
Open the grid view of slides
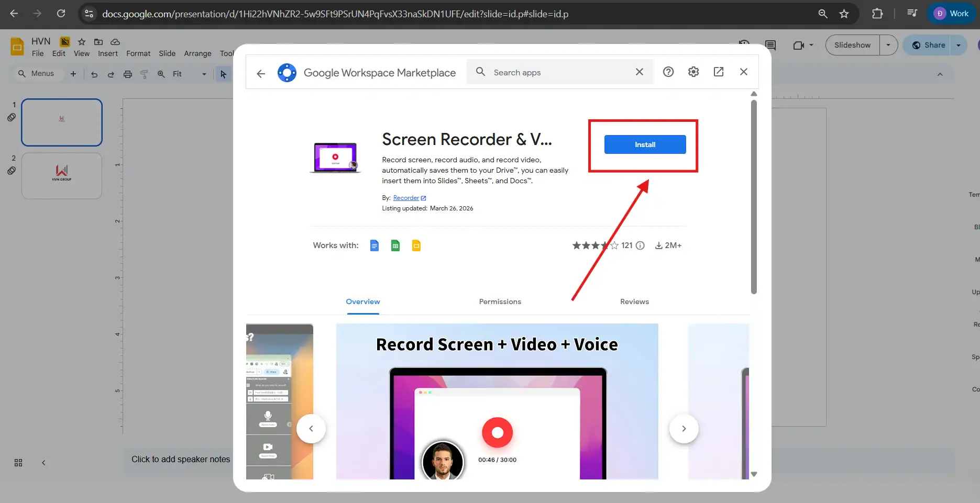[18, 463]
